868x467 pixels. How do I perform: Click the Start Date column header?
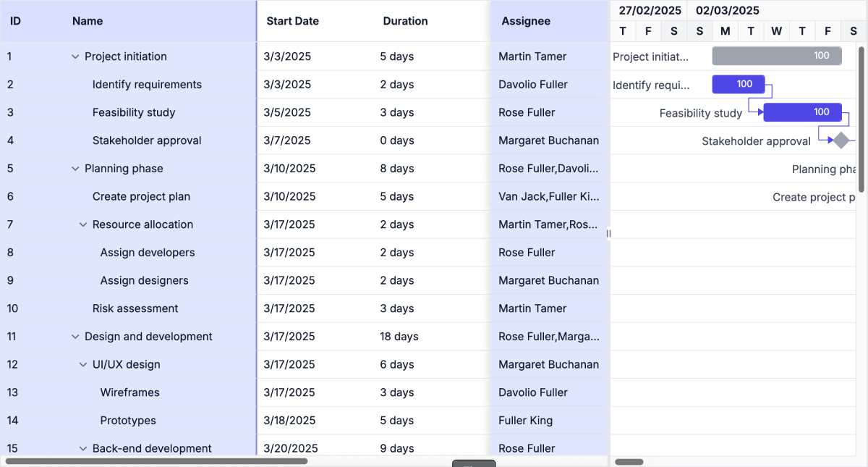point(292,21)
